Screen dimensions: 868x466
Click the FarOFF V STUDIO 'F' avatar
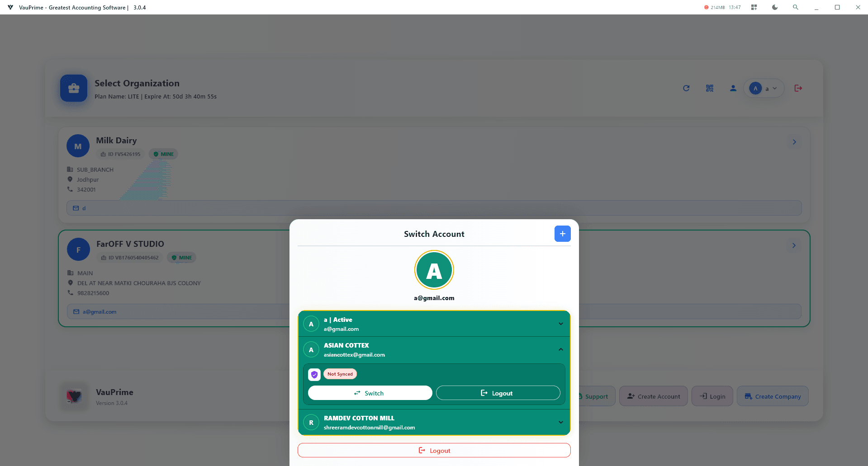click(x=78, y=249)
